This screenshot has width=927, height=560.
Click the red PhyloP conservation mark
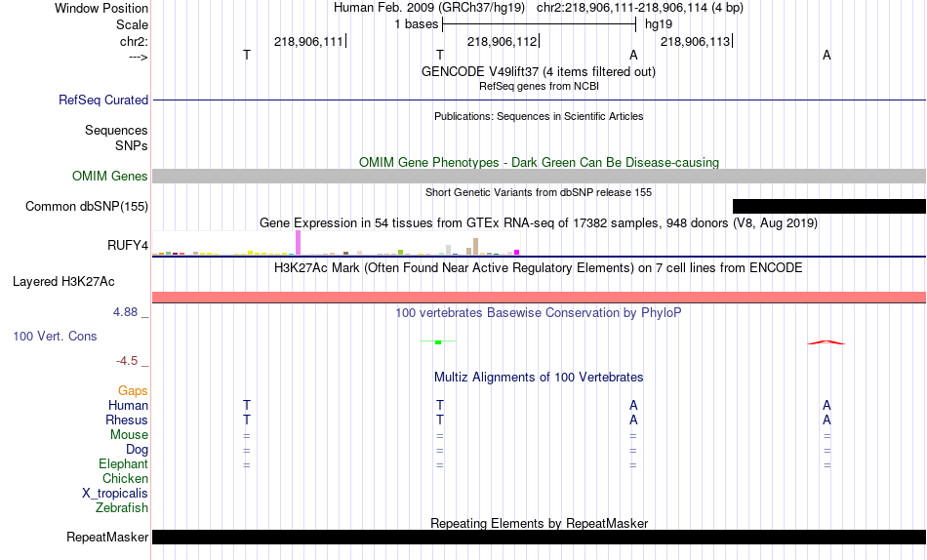coord(826,342)
